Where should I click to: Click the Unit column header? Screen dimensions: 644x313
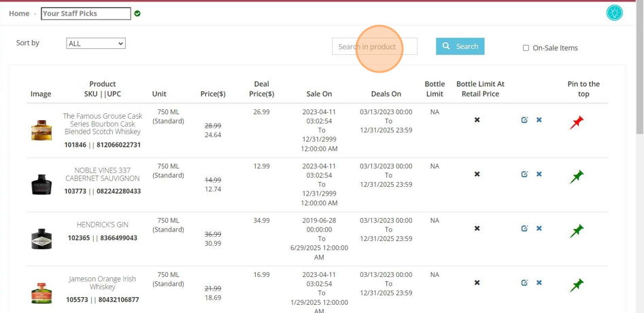(x=159, y=94)
